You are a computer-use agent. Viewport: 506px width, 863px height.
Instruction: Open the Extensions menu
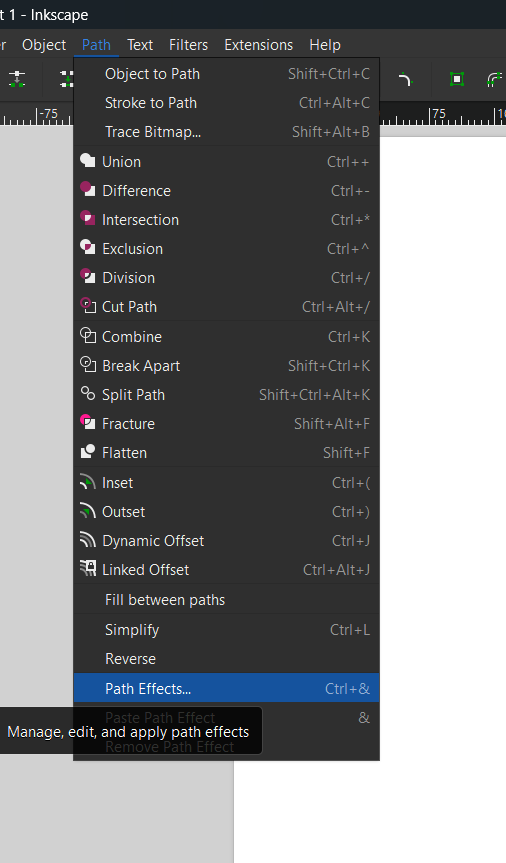[x=259, y=45]
